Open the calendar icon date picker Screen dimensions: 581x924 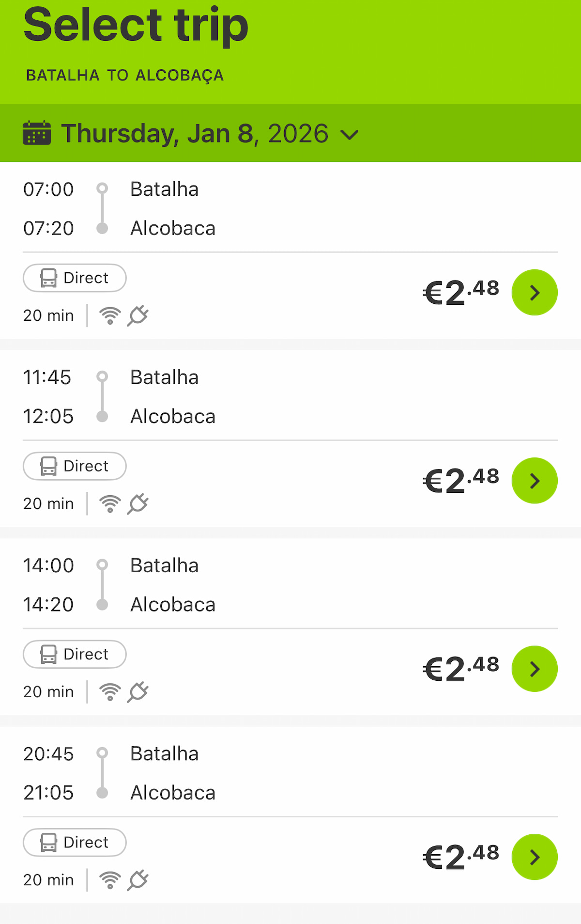coord(37,133)
